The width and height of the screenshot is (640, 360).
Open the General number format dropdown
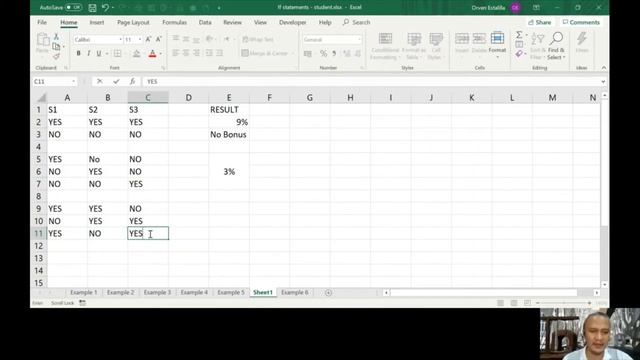[x=359, y=40]
